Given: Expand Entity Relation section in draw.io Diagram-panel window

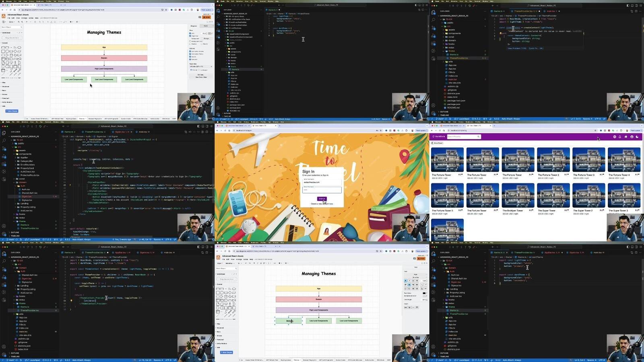Looking at the screenshot, I should 6,102.
